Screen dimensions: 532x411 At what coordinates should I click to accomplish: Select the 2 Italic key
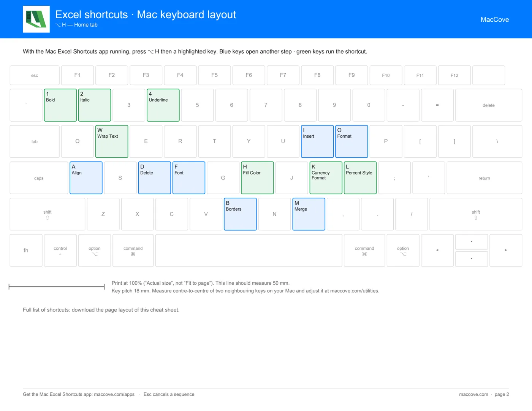tap(95, 105)
